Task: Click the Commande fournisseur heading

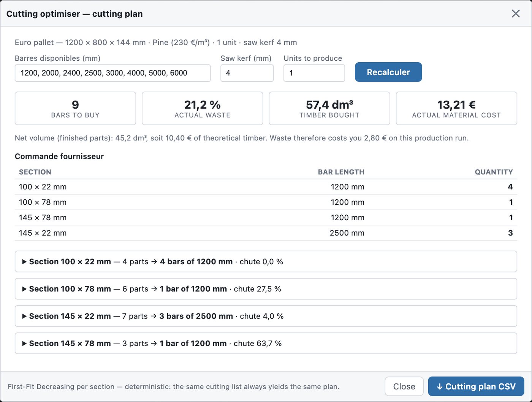Action: click(59, 156)
